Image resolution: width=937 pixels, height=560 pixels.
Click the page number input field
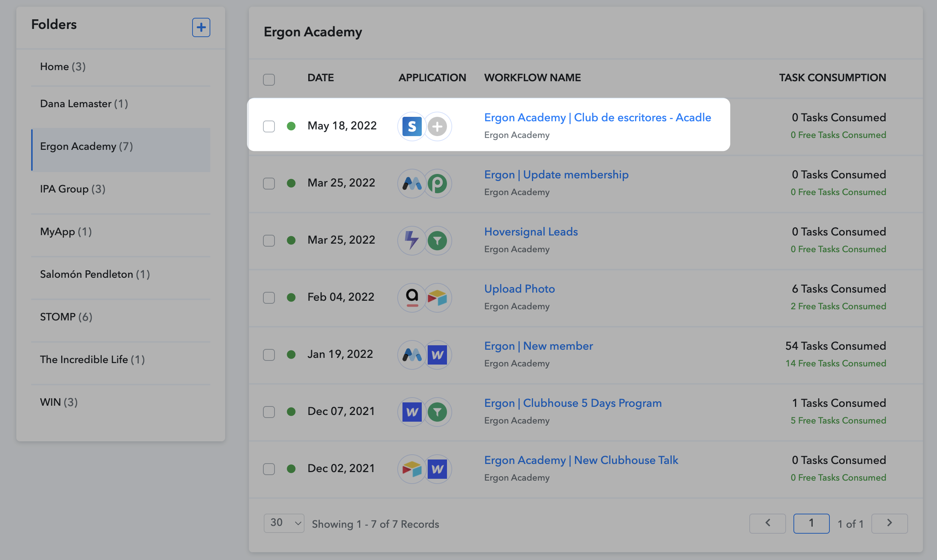pyautogui.click(x=811, y=523)
